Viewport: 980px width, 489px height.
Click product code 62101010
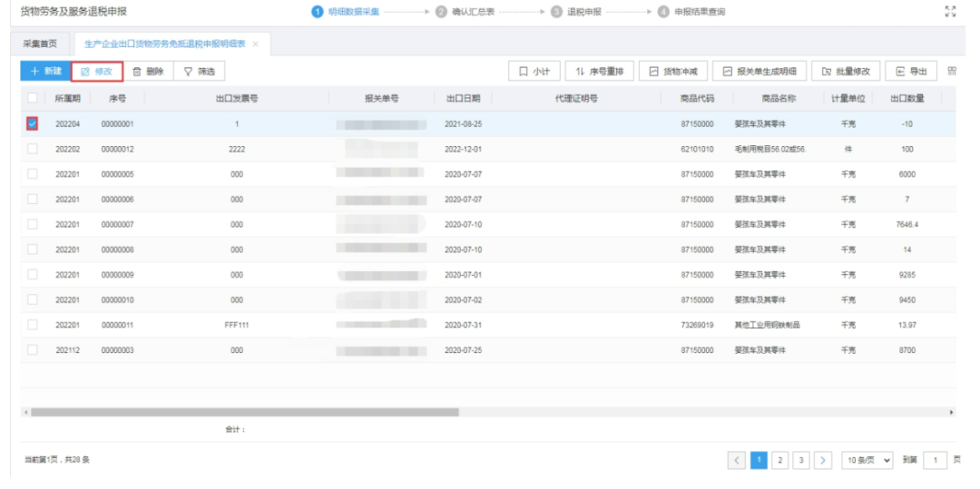[x=698, y=150]
